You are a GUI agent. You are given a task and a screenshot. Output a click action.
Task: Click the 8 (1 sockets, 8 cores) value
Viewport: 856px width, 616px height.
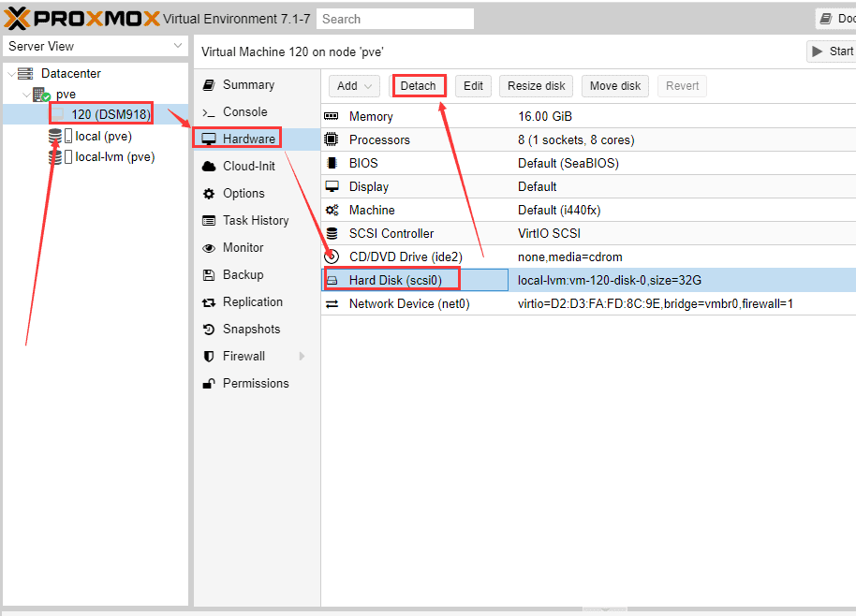tap(576, 139)
